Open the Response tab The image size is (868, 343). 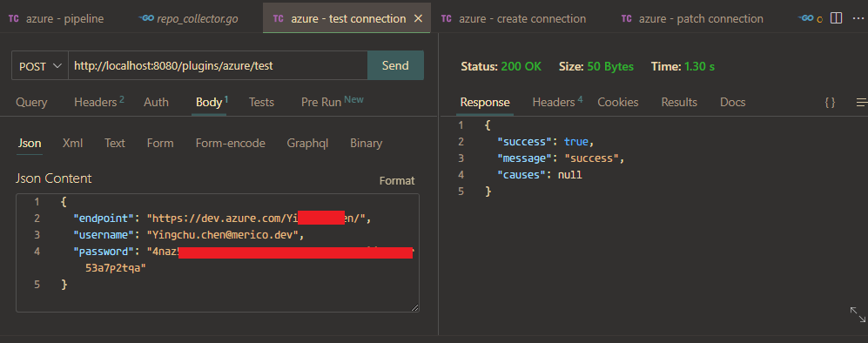tap(485, 103)
